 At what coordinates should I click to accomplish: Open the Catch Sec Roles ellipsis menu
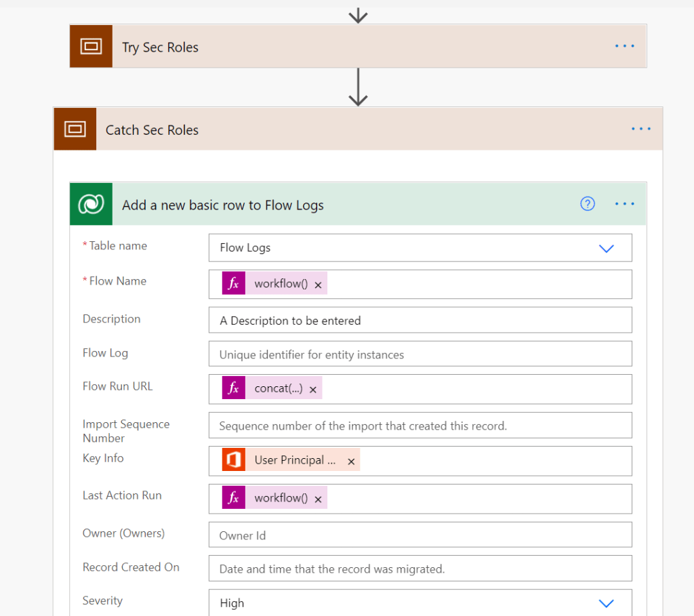click(x=640, y=129)
